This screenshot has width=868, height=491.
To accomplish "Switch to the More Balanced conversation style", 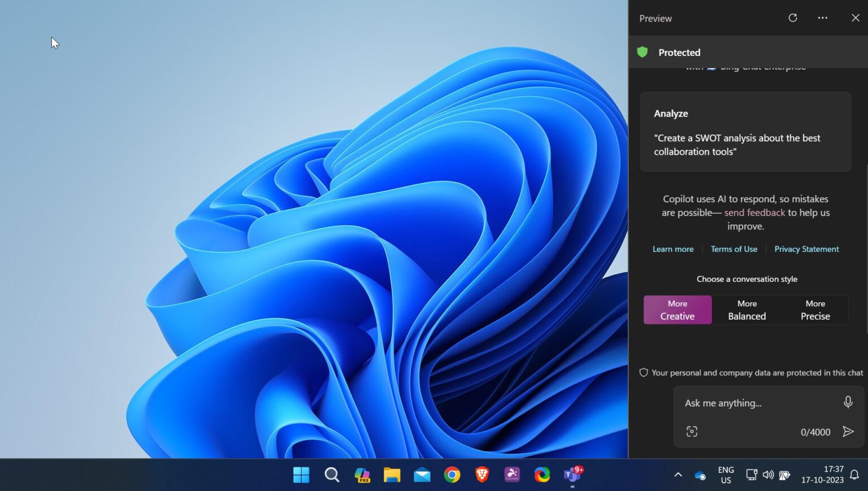I will pos(747,310).
